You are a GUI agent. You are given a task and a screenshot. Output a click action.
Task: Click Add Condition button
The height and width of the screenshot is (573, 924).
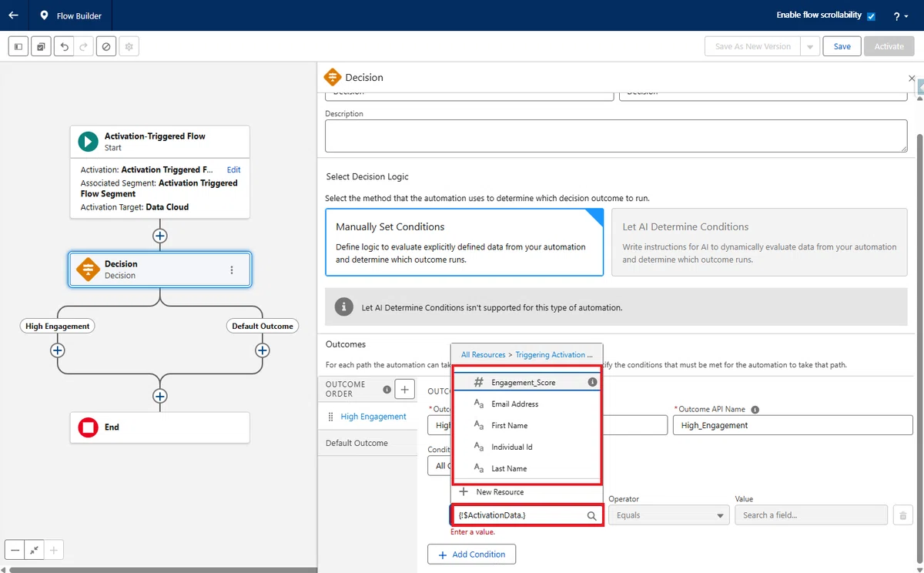[471, 555]
